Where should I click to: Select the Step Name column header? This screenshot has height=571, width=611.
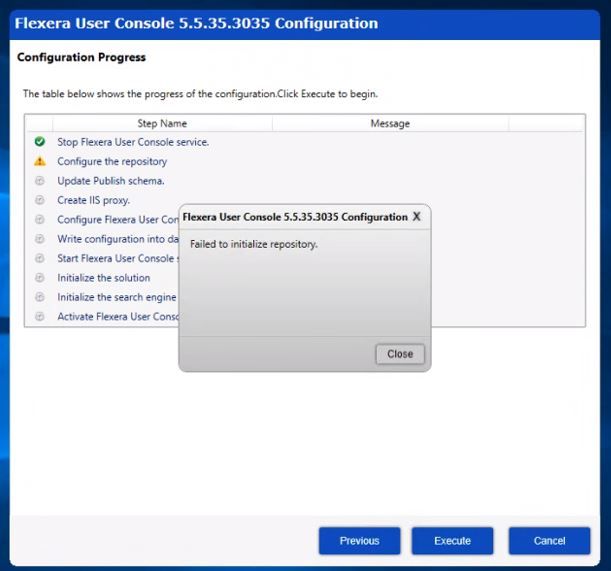[162, 124]
